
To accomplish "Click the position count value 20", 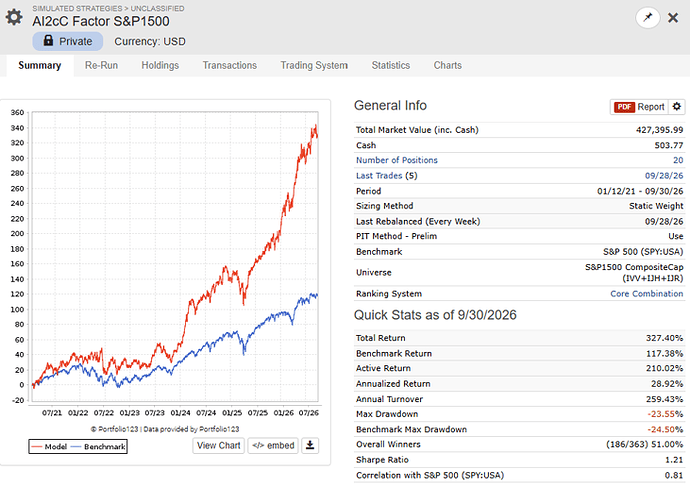I will 678,160.
